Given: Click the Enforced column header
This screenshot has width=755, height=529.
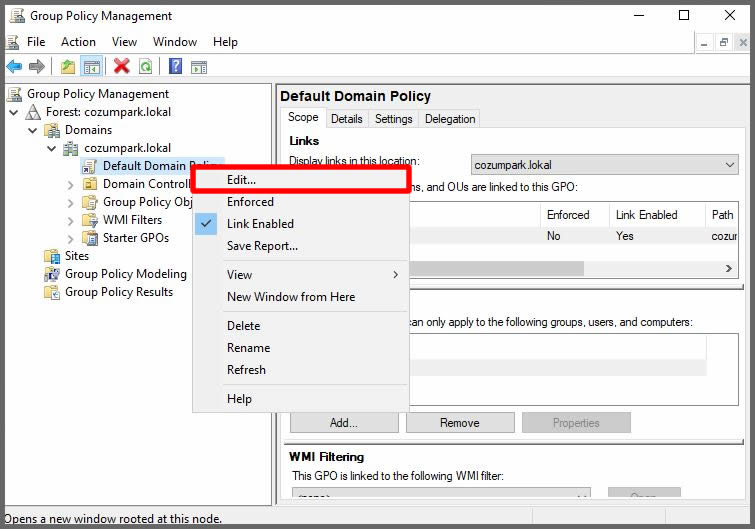Looking at the screenshot, I should pos(575,215).
